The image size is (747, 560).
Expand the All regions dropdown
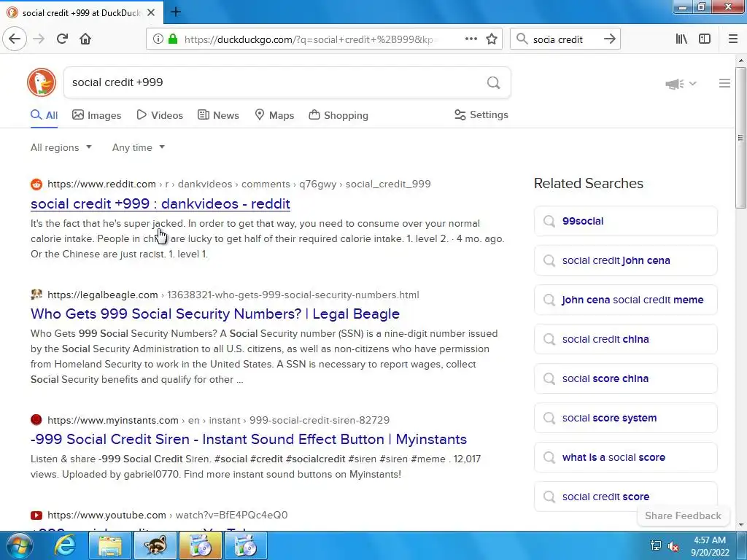tap(61, 147)
